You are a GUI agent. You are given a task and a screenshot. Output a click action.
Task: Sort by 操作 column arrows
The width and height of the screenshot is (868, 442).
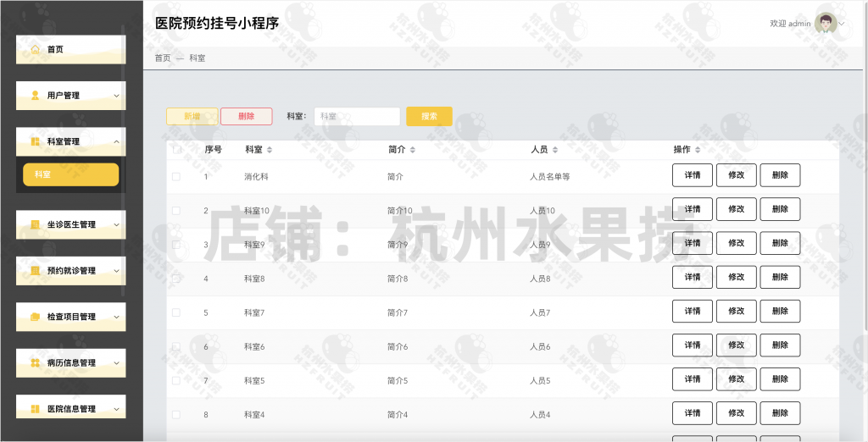698,150
